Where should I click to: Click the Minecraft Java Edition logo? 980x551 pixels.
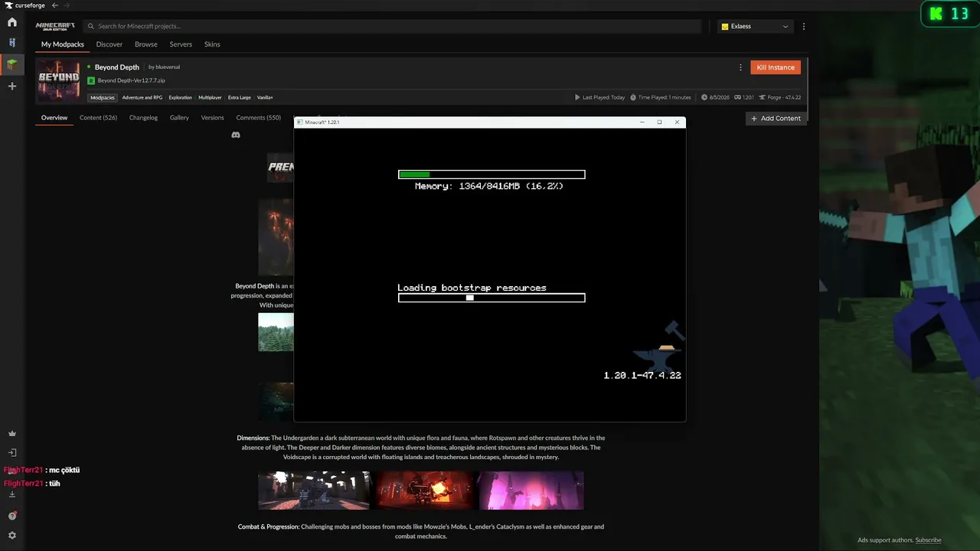click(55, 26)
